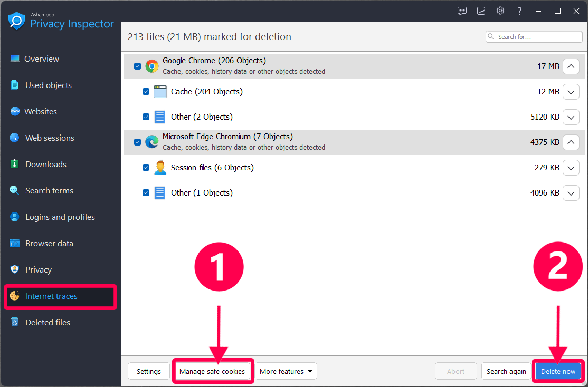Image resolution: width=588 pixels, height=387 pixels.
Task: Expand the Session files (6 Objects) row
Action: pos(571,168)
